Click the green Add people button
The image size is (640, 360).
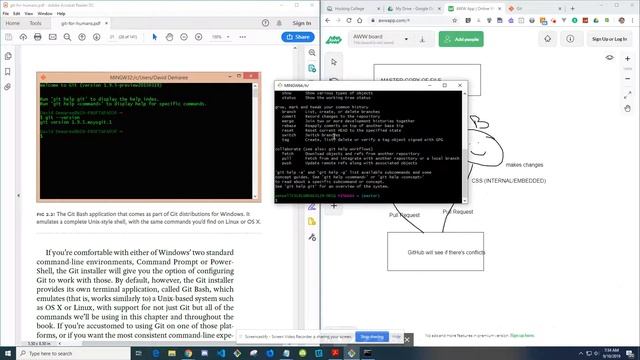point(461,39)
